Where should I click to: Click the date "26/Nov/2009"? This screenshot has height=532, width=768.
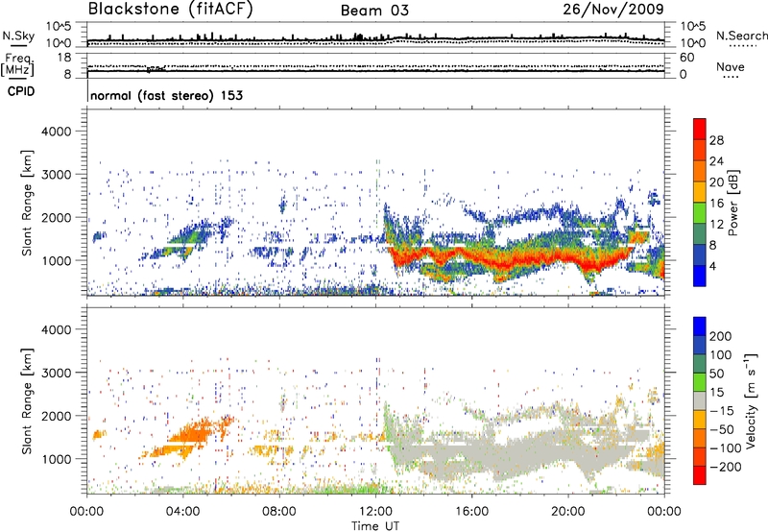(613, 9)
